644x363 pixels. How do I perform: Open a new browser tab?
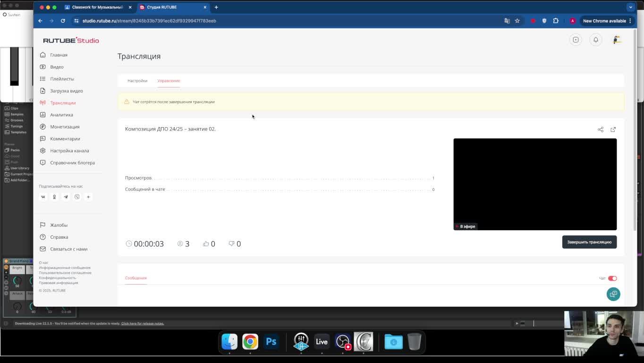pyautogui.click(x=216, y=7)
